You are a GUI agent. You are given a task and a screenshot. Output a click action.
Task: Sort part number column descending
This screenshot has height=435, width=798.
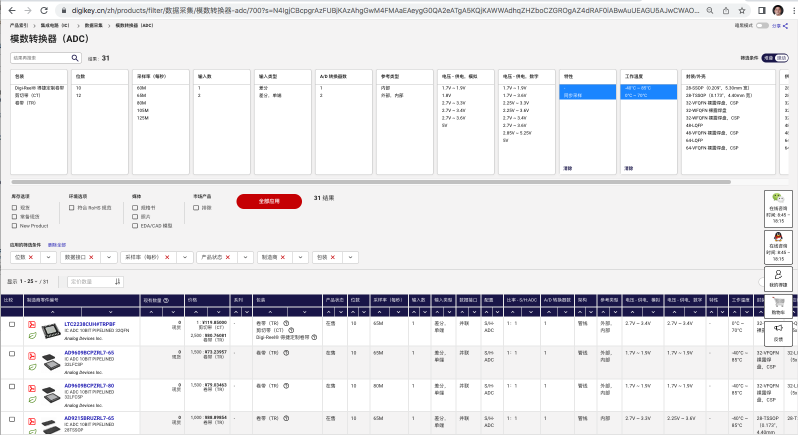(110, 312)
